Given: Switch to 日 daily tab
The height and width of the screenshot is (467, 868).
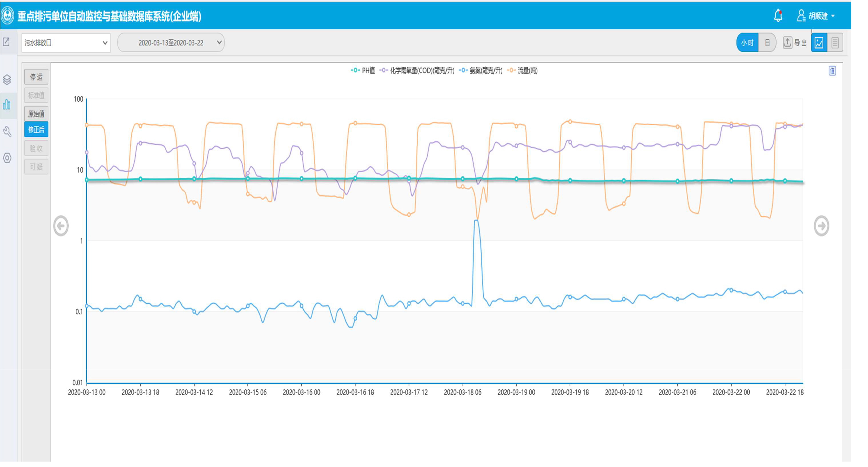Looking at the screenshot, I should pyautogui.click(x=767, y=43).
